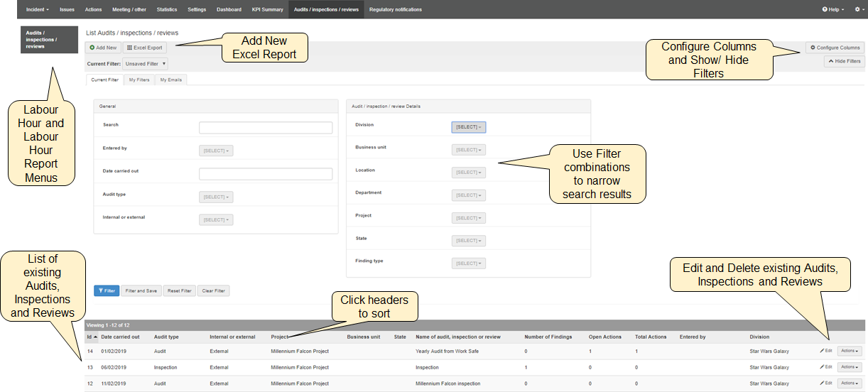The image size is (868, 392).
Task: Click the Reset Filter button
Action: [179, 290]
